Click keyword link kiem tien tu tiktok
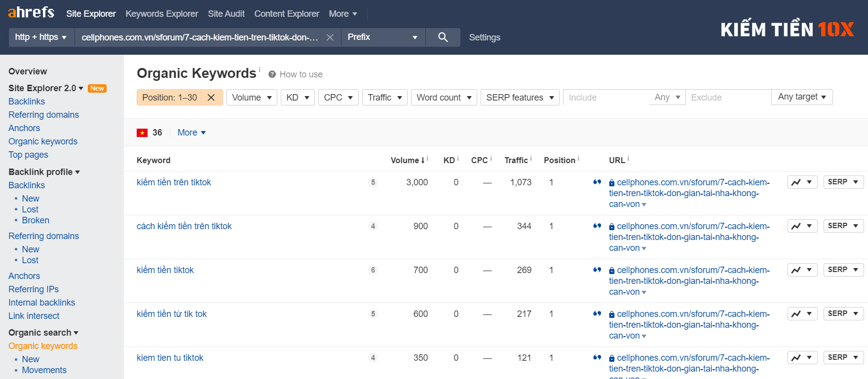Screen dimensions: 868x379 click(170, 358)
